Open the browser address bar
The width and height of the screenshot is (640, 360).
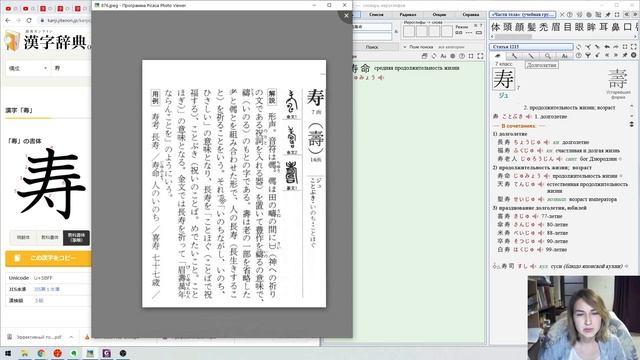tap(65, 20)
